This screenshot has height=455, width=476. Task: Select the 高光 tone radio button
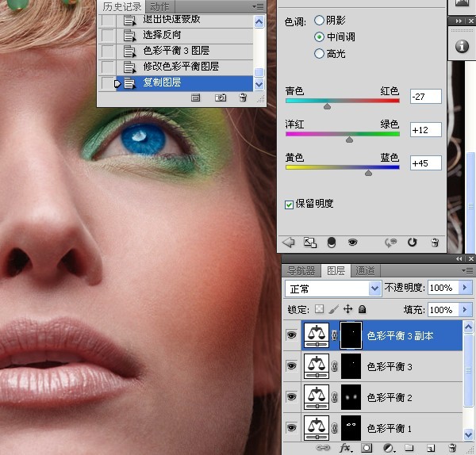pyautogui.click(x=319, y=54)
